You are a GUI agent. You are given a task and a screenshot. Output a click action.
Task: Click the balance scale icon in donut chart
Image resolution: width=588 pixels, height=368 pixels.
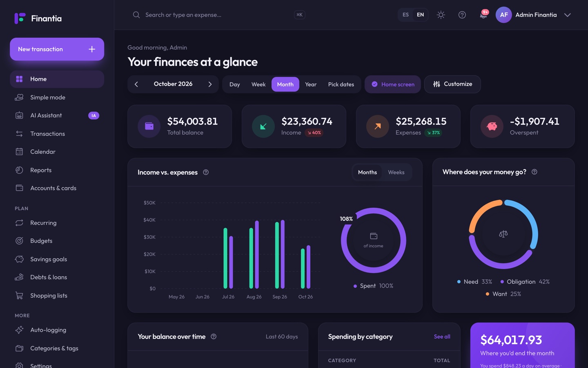coord(503,234)
